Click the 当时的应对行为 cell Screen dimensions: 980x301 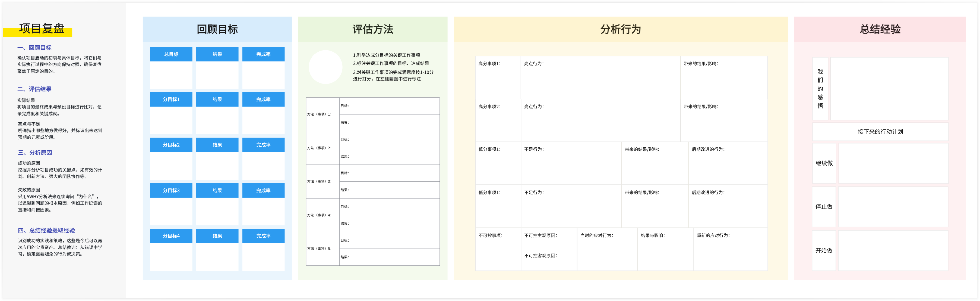coord(607,249)
